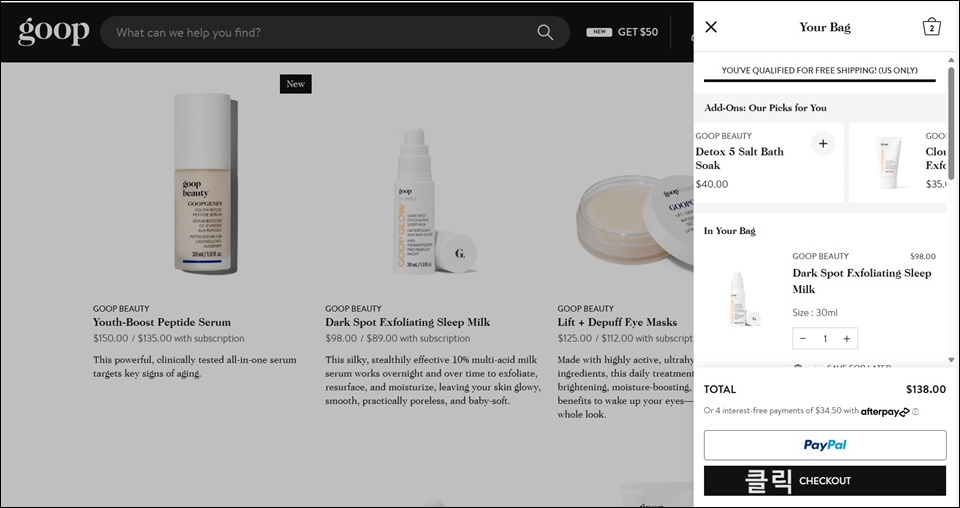View the Dark Spot Sleep Milk product image on the page
This screenshot has height=508, width=960.
(433, 202)
